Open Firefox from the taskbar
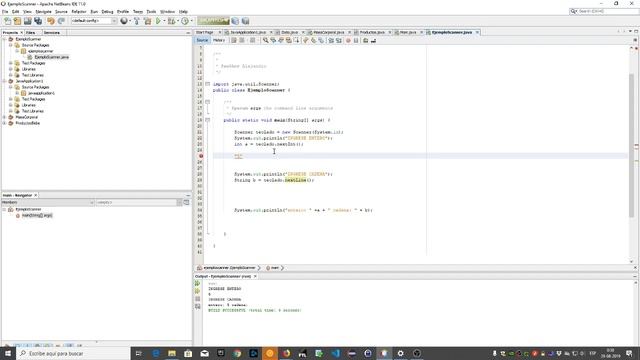The width and height of the screenshot is (640, 360). (x=286, y=353)
